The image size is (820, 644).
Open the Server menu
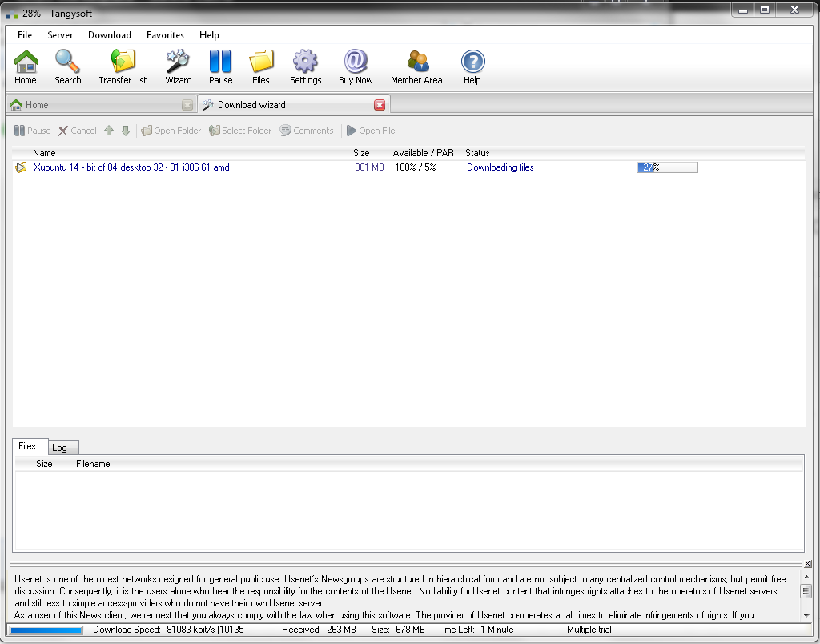coord(60,35)
